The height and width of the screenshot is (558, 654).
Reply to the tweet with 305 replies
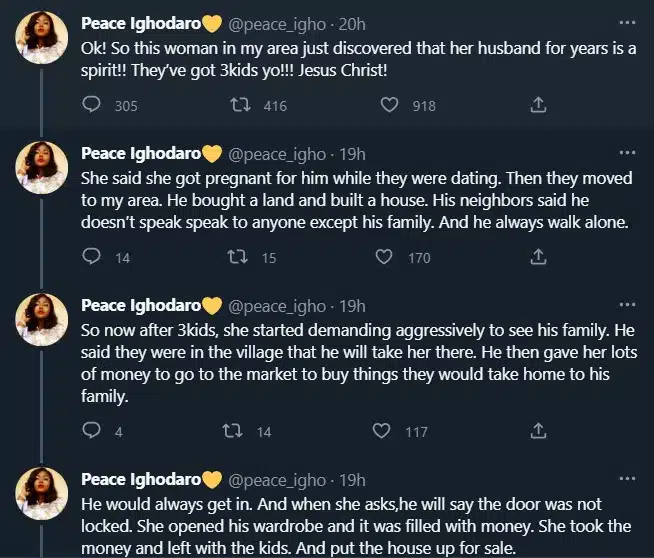click(92, 105)
